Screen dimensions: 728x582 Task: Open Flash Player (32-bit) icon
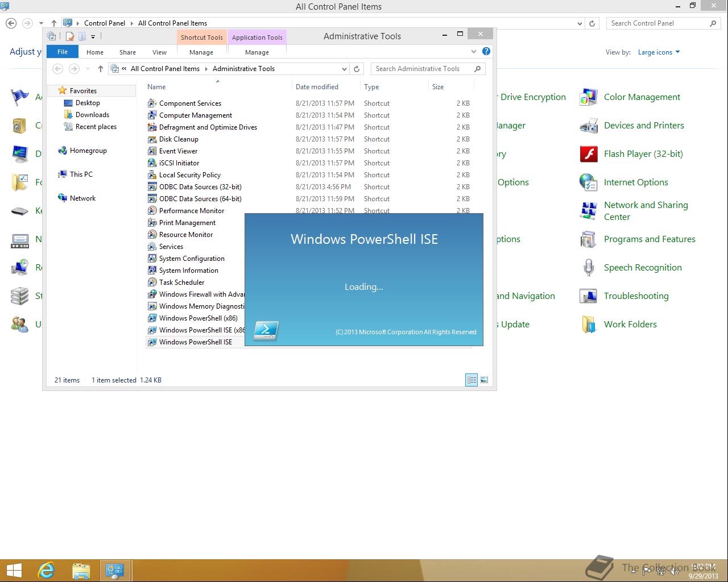(x=589, y=154)
